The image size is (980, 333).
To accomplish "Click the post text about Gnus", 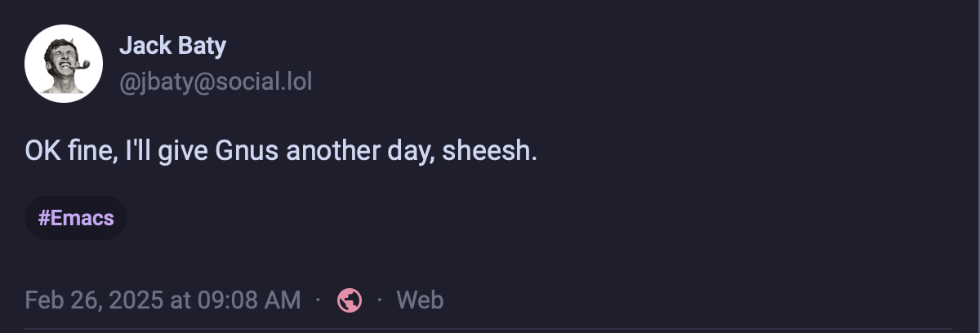I will (x=281, y=152).
